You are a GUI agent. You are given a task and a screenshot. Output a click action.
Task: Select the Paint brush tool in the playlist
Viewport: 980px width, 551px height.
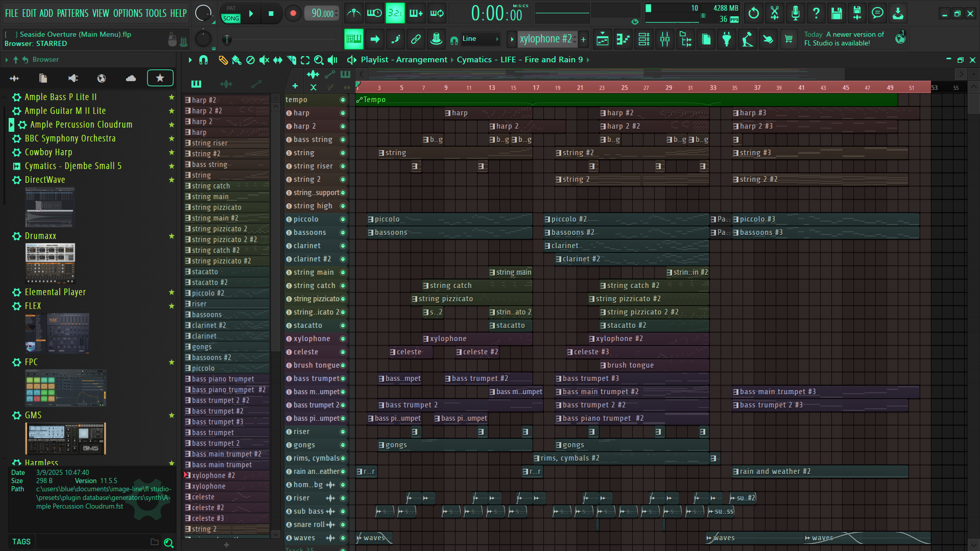click(236, 60)
